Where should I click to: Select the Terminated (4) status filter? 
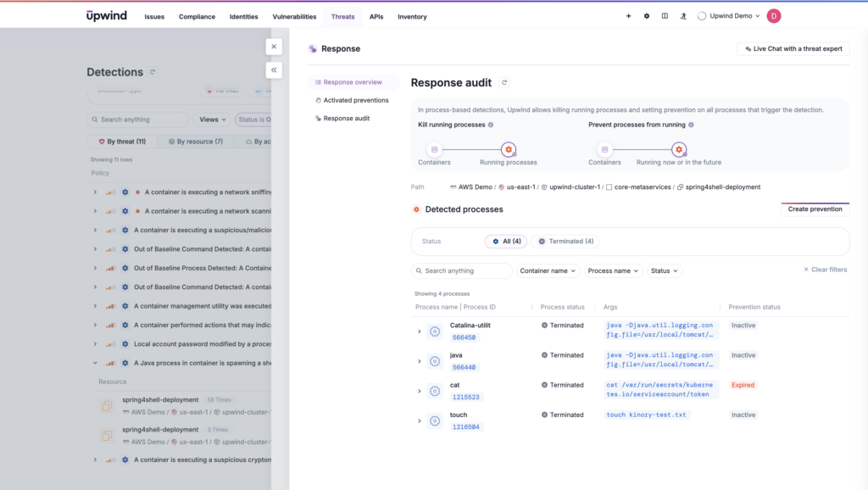coord(565,242)
